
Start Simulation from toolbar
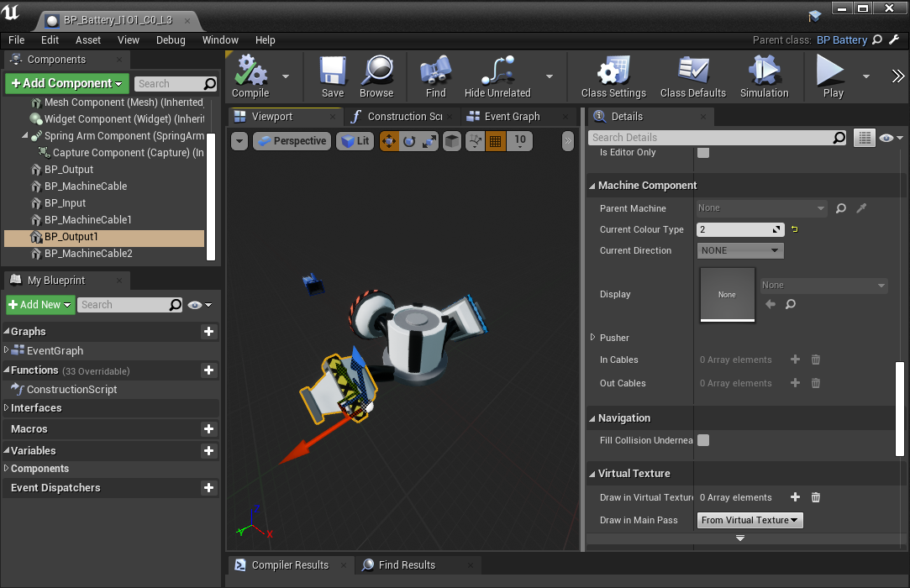pos(764,72)
